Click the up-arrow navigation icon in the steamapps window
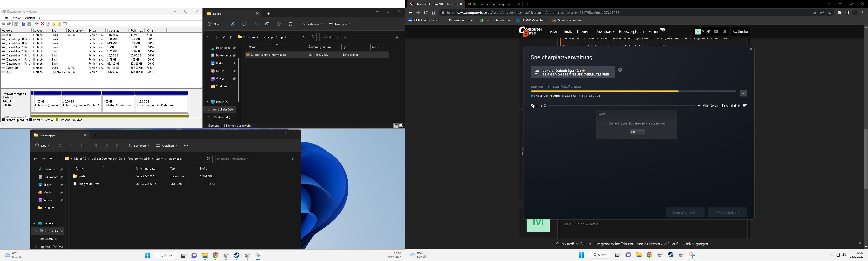Image resolution: width=868 pixels, height=261 pixels. (58, 159)
